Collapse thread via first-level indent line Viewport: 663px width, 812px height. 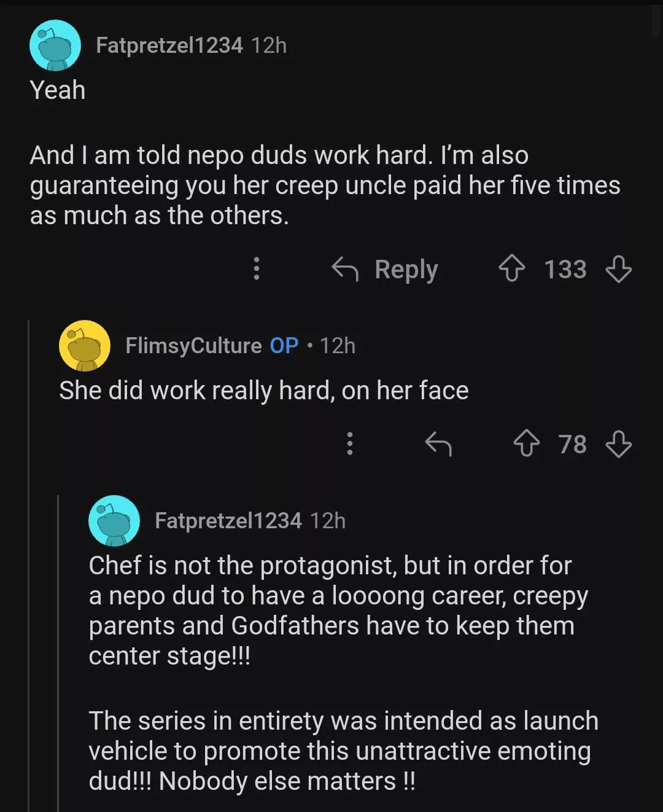click(x=29, y=553)
